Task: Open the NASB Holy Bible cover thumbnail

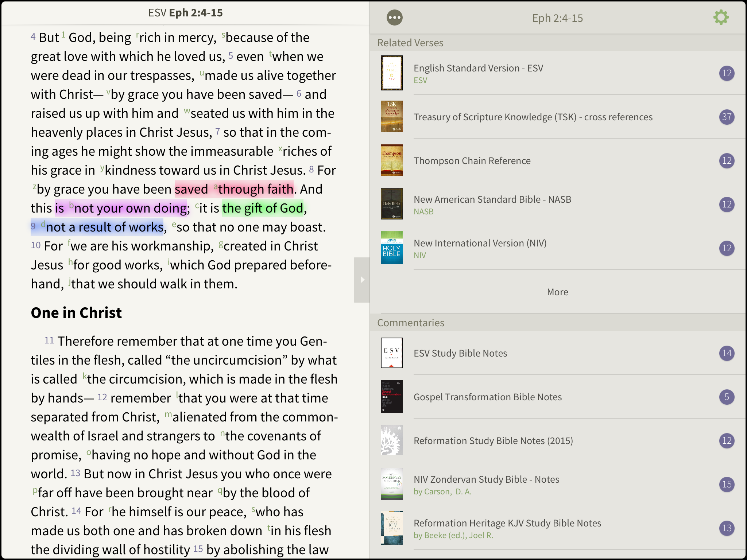Action: point(391,204)
